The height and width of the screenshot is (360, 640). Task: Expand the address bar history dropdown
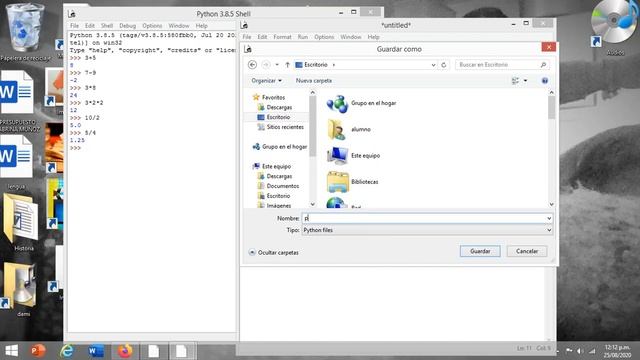433,65
